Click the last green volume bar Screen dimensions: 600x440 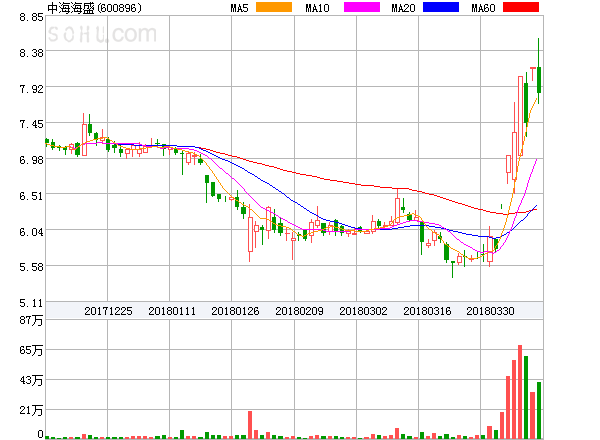(x=539, y=410)
